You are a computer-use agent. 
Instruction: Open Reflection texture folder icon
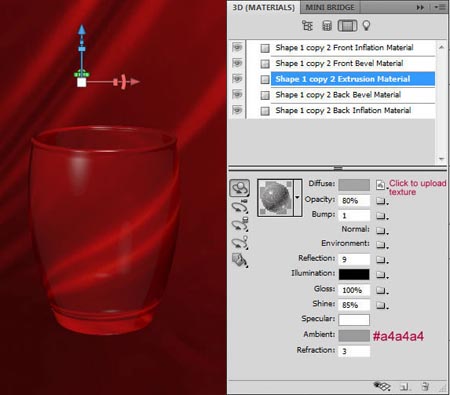[x=381, y=259]
